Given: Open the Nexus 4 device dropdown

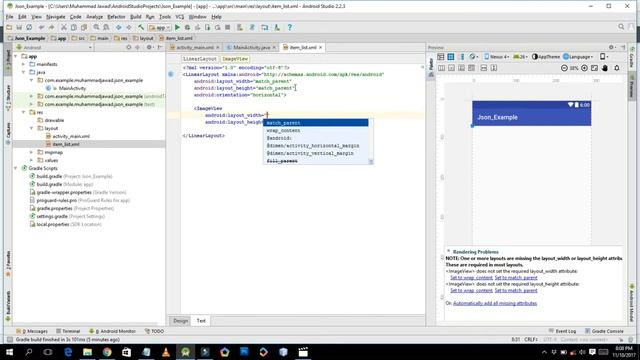Looking at the screenshot, I should [x=497, y=57].
